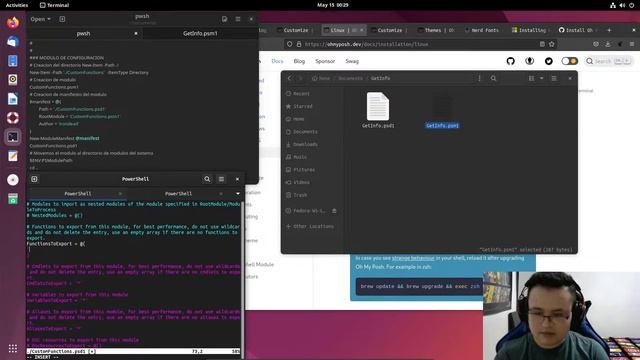Image resolution: width=640 pixels, height=360 pixels.
Task: Follow the strange behaviour link
Action: click(x=413, y=258)
